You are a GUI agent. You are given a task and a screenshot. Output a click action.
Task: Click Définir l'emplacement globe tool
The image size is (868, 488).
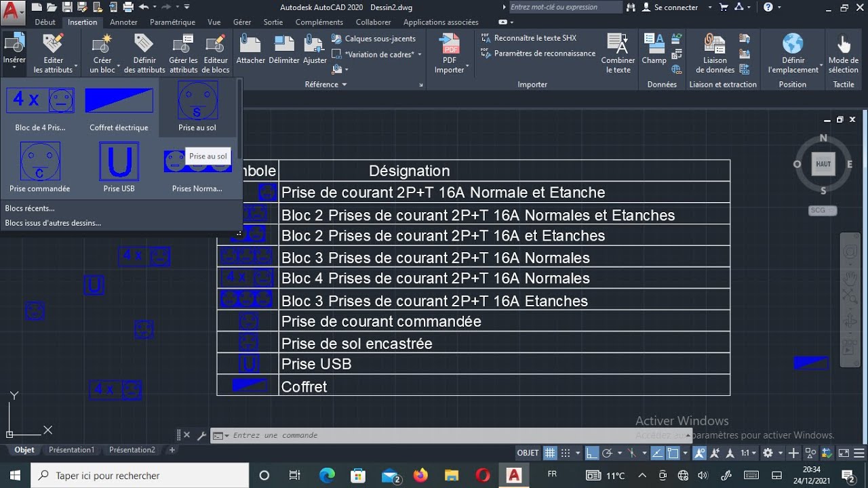[793, 54]
